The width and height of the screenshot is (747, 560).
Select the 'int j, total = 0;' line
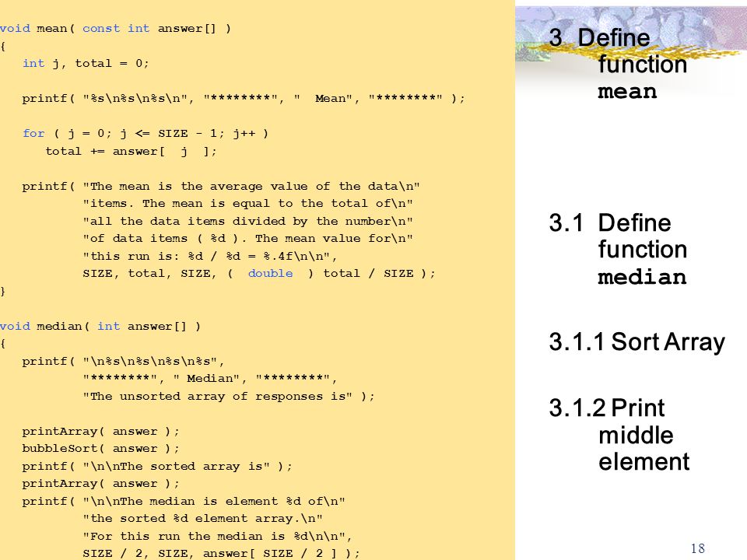click(86, 63)
